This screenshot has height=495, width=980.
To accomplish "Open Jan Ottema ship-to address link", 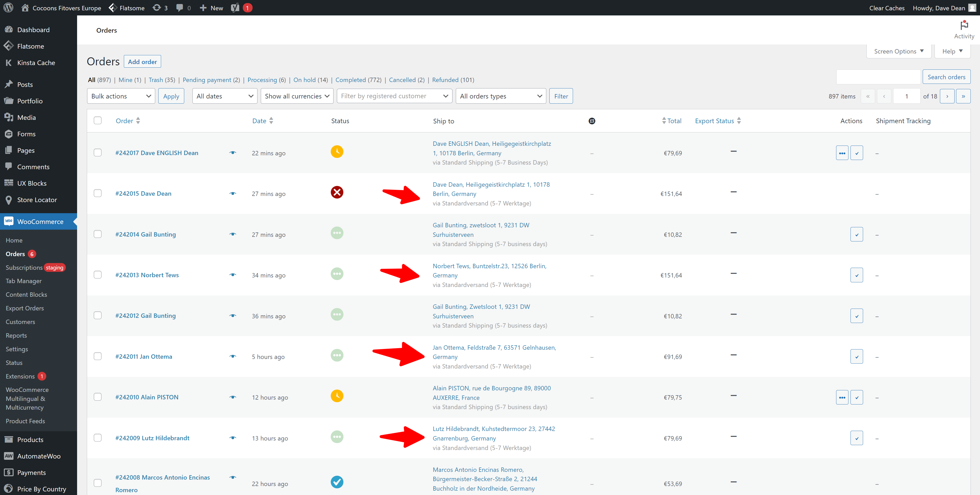I will 494,352.
